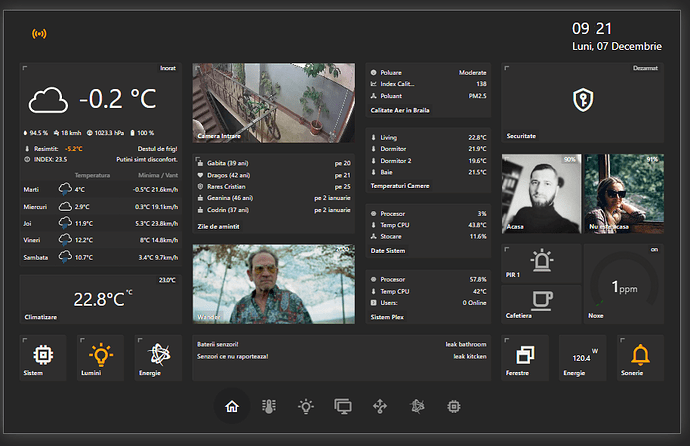Open the chip system view in navigation

coord(454,406)
